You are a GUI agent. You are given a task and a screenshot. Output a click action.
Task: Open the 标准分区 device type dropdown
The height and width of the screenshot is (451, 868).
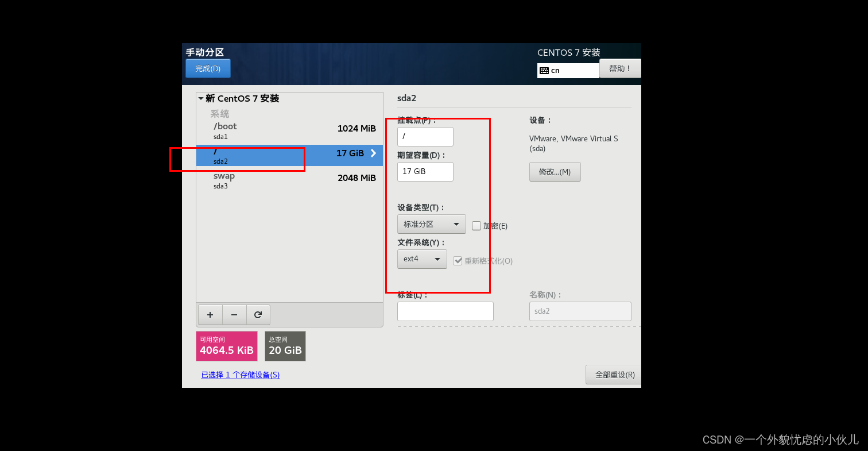pos(432,224)
